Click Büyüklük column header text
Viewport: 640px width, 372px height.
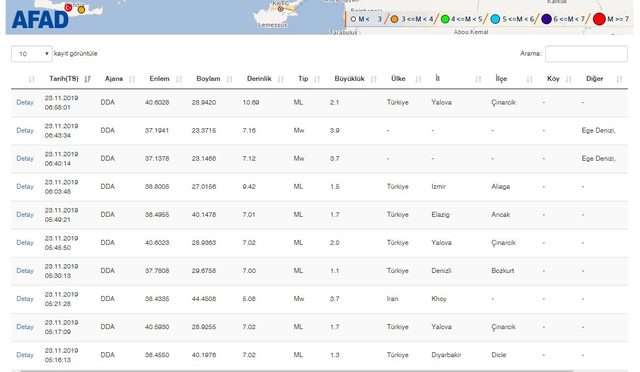[x=349, y=79]
